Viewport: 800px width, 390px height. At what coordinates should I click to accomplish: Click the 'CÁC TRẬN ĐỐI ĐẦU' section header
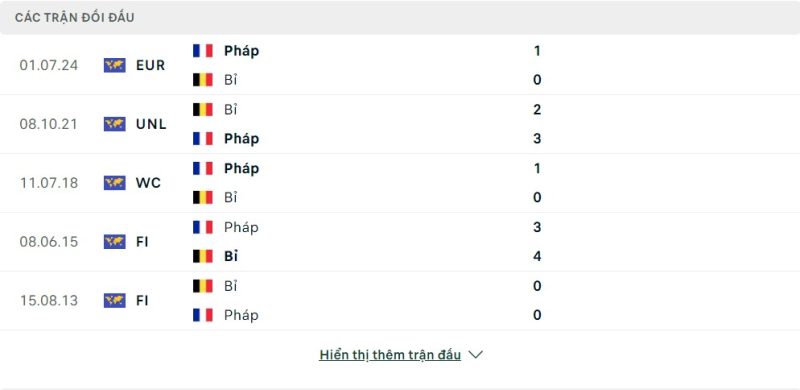tap(74, 18)
